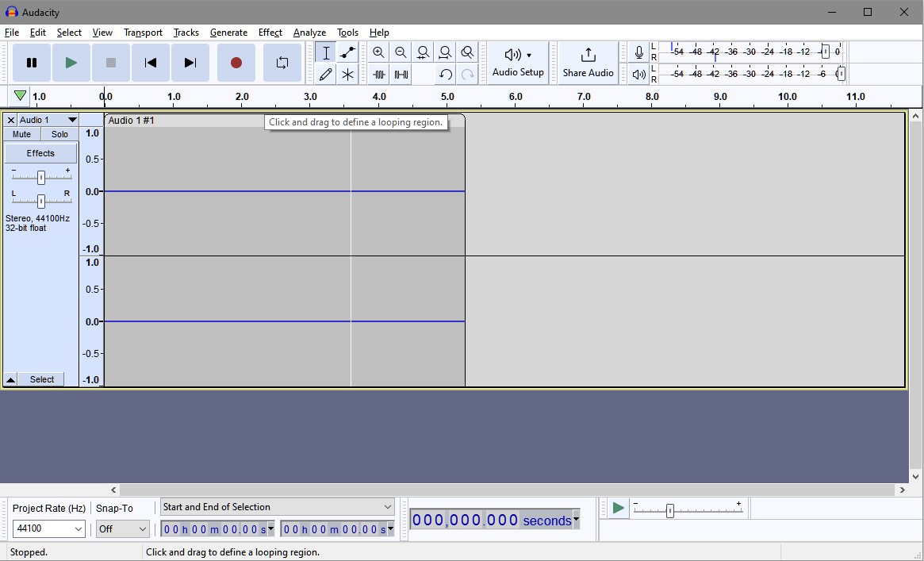Open the Generate menu
This screenshot has width=924, height=561.
click(x=228, y=33)
